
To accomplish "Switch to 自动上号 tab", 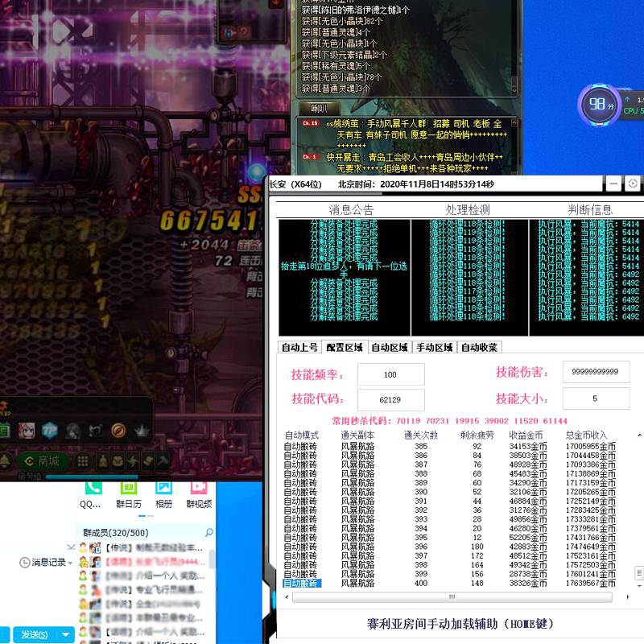I will tap(299, 348).
